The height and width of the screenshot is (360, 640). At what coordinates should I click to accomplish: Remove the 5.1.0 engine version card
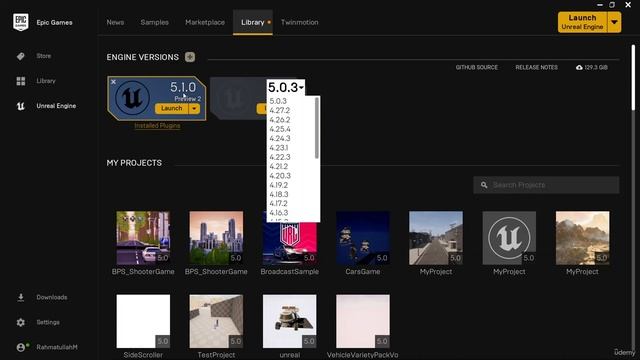pyautogui.click(x=113, y=82)
